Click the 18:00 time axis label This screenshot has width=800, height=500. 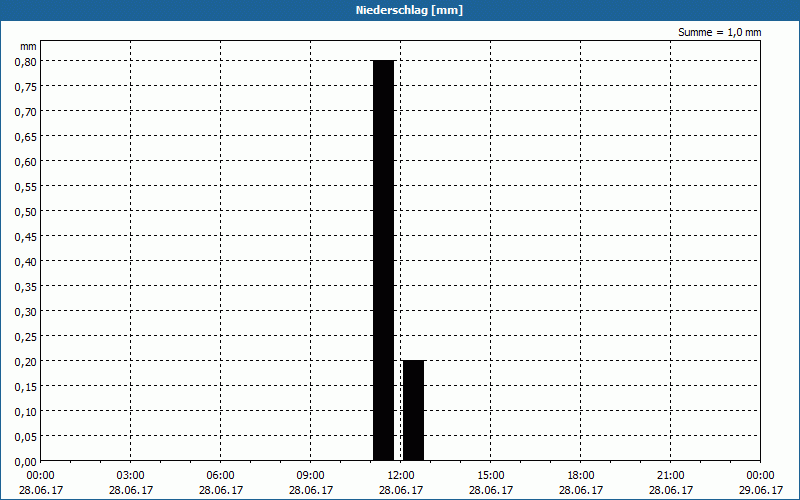(581, 475)
